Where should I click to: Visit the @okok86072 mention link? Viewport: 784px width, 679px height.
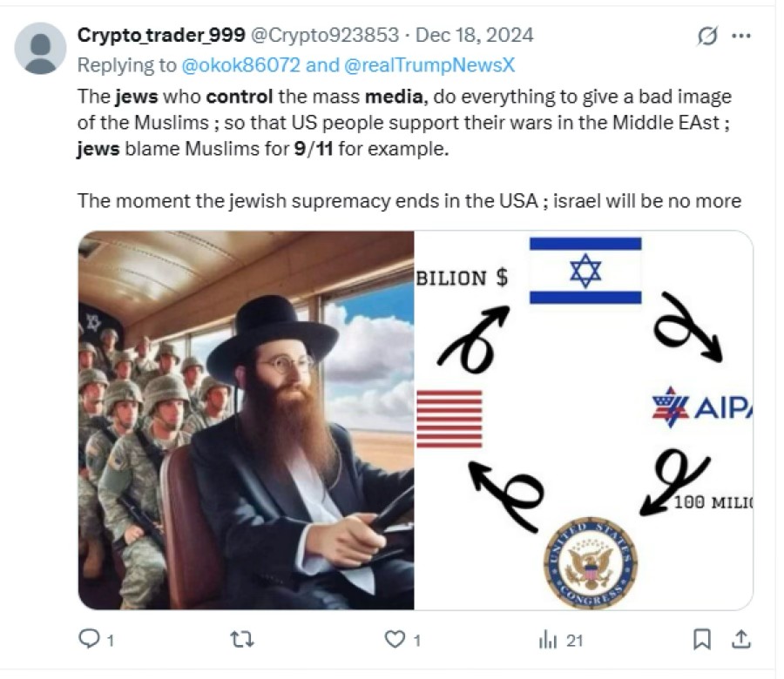tap(241, 65)
